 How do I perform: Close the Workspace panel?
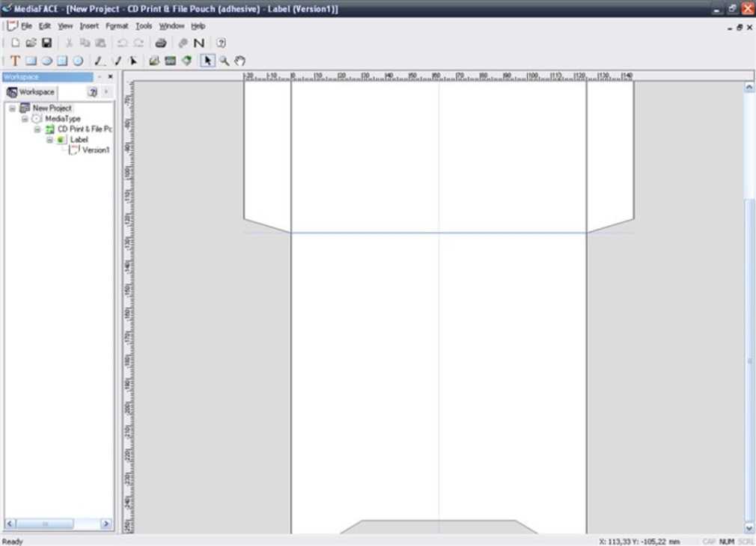pos(111,77)
